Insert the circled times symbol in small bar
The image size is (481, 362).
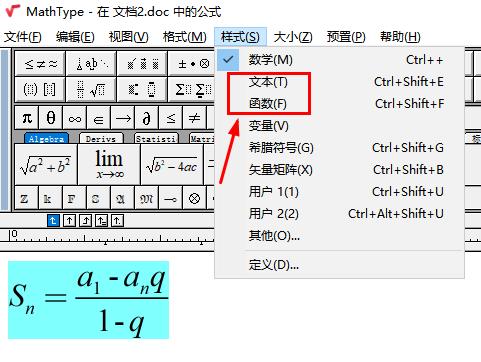(195, 199)
